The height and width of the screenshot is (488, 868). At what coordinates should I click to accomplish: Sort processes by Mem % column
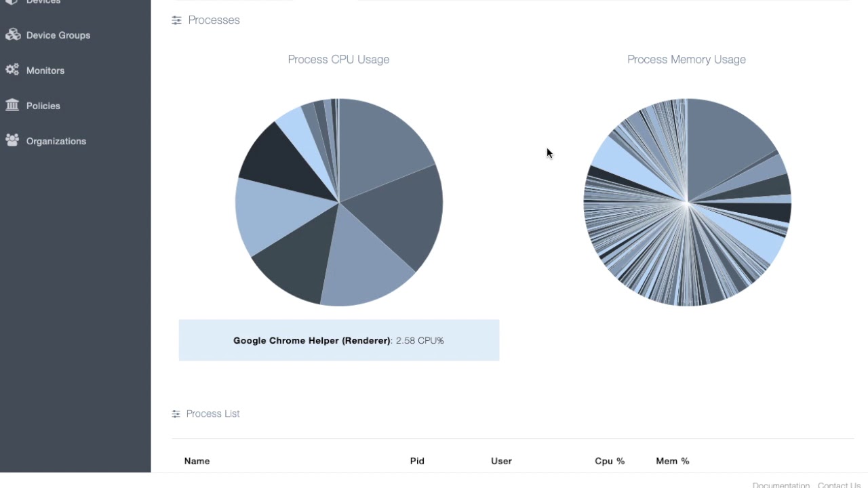(672, 461)
